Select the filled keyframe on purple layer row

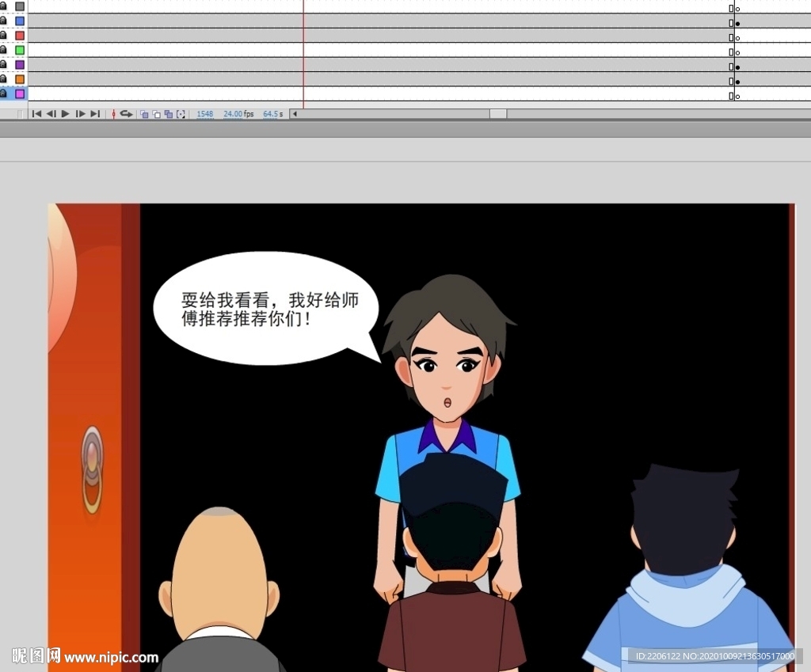point(737,67)
